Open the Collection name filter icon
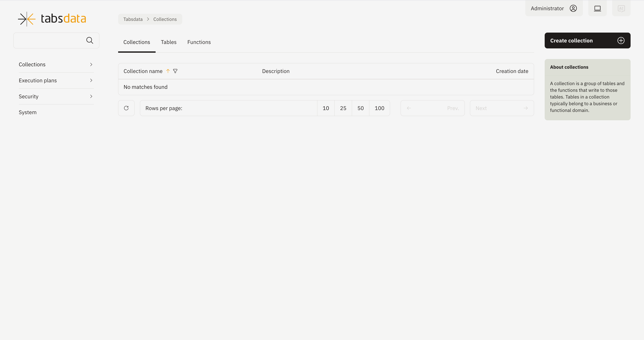 coord(175,71)
